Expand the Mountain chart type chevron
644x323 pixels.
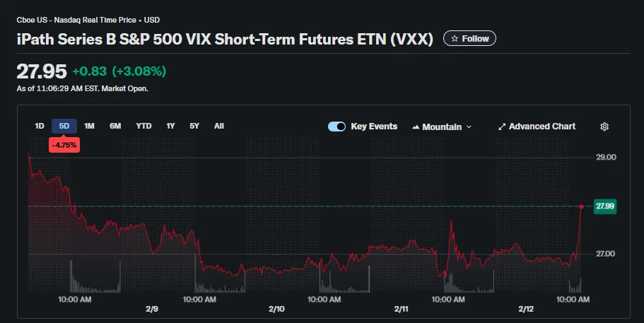click(469, 127)
